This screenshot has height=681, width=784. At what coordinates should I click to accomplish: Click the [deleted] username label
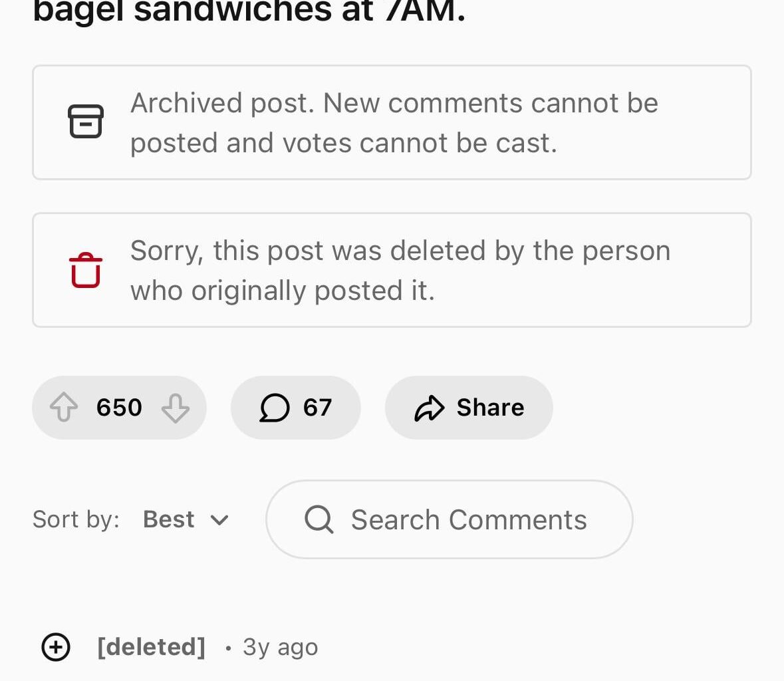click(151, 646)
